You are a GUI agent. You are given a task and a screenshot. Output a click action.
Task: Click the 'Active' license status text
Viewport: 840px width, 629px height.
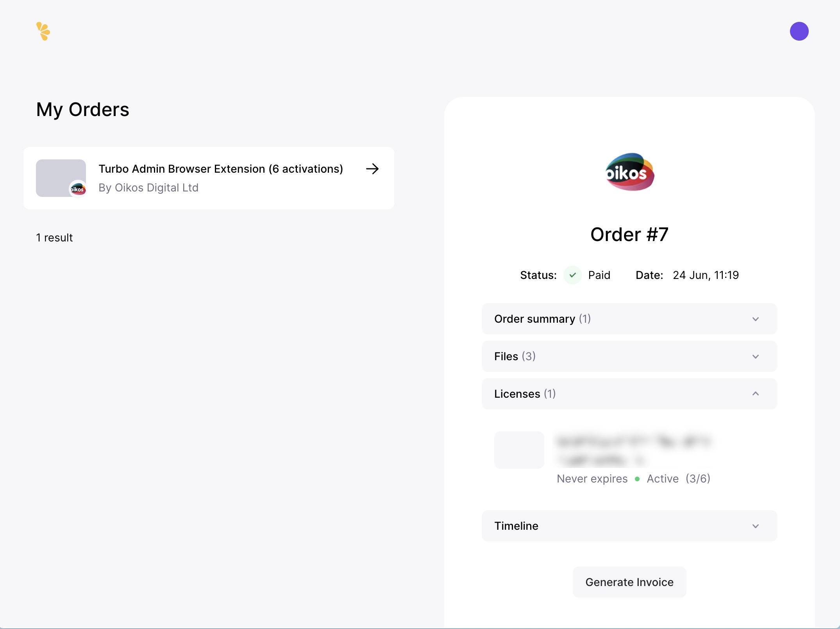pyautogui.click(x=663, y=479)
